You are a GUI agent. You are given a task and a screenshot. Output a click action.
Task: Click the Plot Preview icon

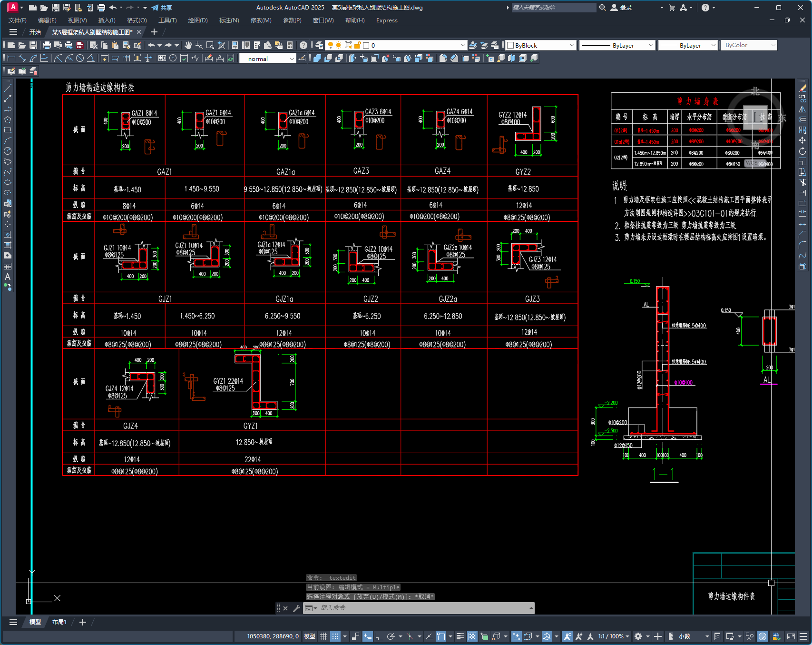[x=58, y=45]
